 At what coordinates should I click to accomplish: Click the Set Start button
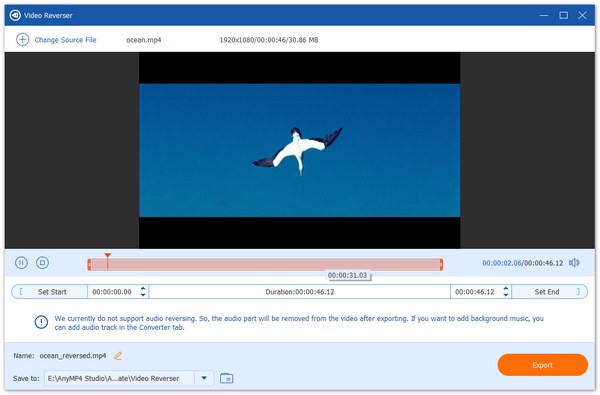[x=50, y=292]
